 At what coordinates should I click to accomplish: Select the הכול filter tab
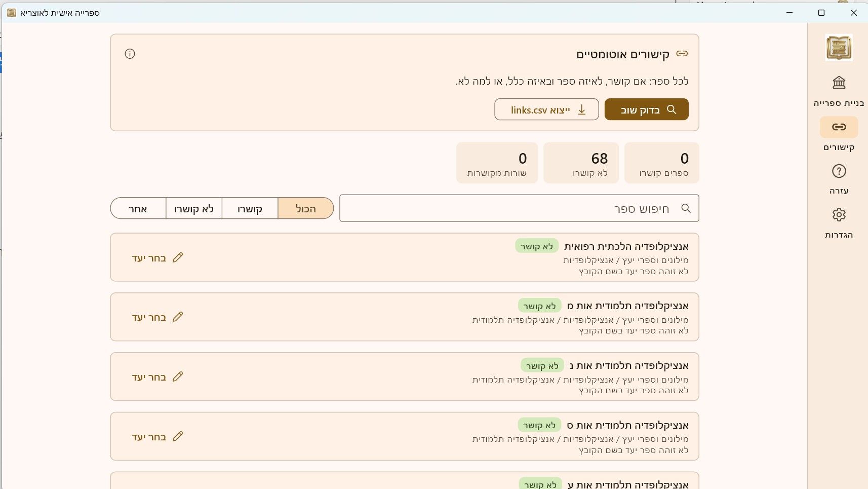click(x=305, y=208)
